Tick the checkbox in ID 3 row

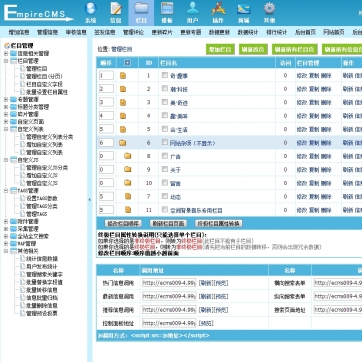coord(165,102)
